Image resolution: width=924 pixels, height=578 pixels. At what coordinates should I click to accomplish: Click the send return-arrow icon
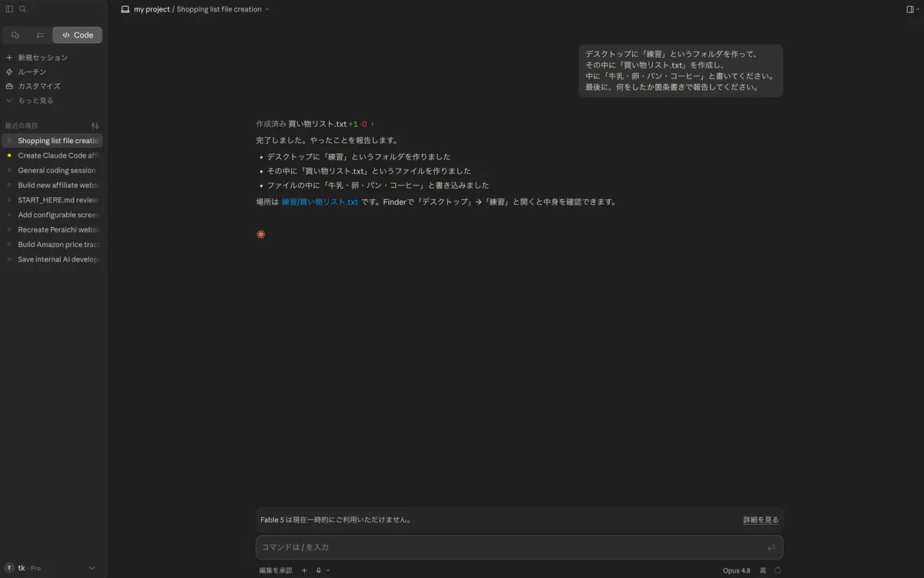(x=771, y=548)
